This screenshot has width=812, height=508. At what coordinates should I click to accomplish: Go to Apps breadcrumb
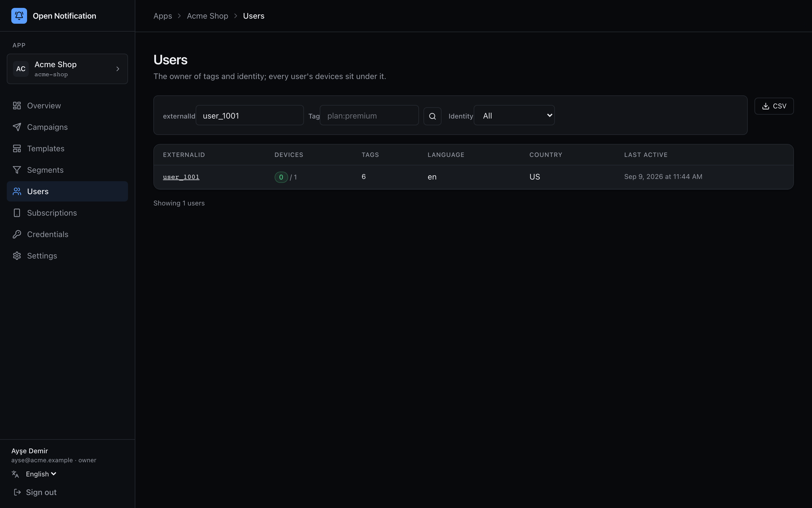(163, 16)
